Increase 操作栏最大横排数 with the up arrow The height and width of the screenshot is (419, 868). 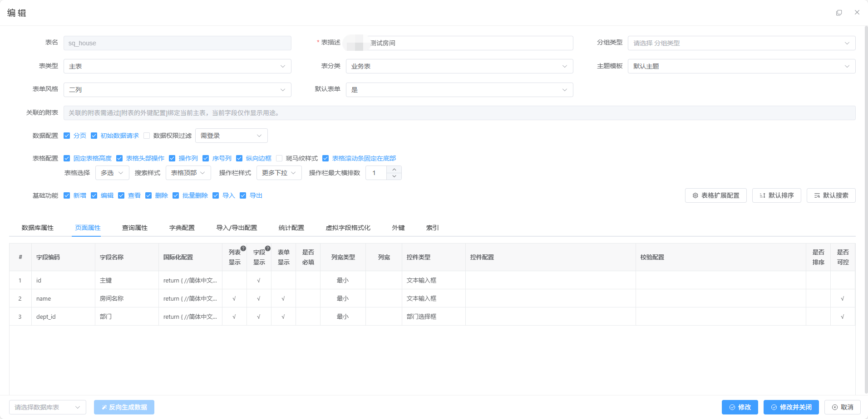[x=394, y=170]
